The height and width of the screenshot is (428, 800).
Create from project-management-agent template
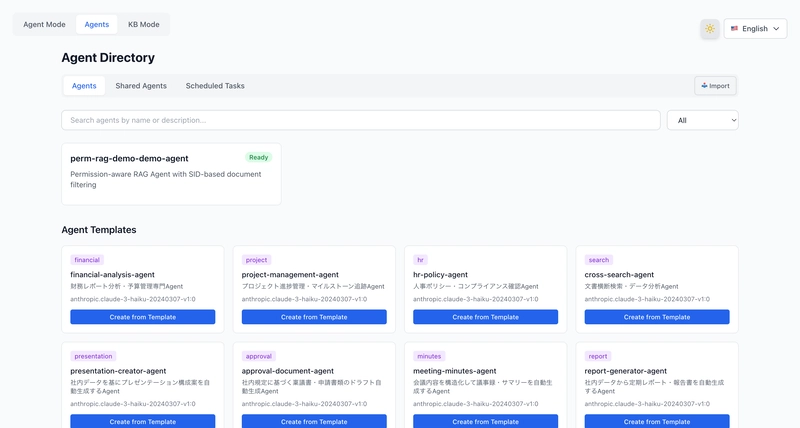point(314,317)
